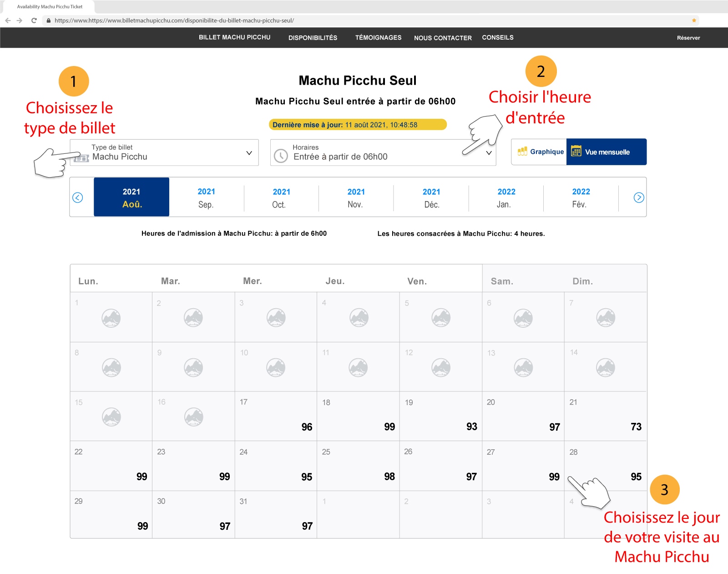The image size is (728, 574).
Task: Choose August 19 with 93 available
Action: pos(441,416)
